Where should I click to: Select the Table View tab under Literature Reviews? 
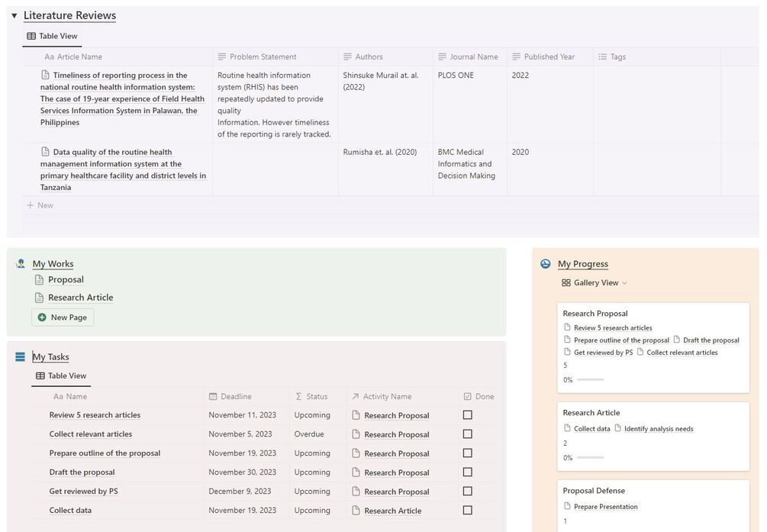52,36
